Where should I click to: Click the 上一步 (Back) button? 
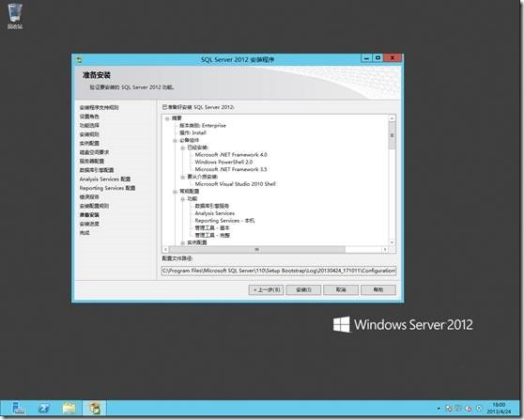[267, 290]
